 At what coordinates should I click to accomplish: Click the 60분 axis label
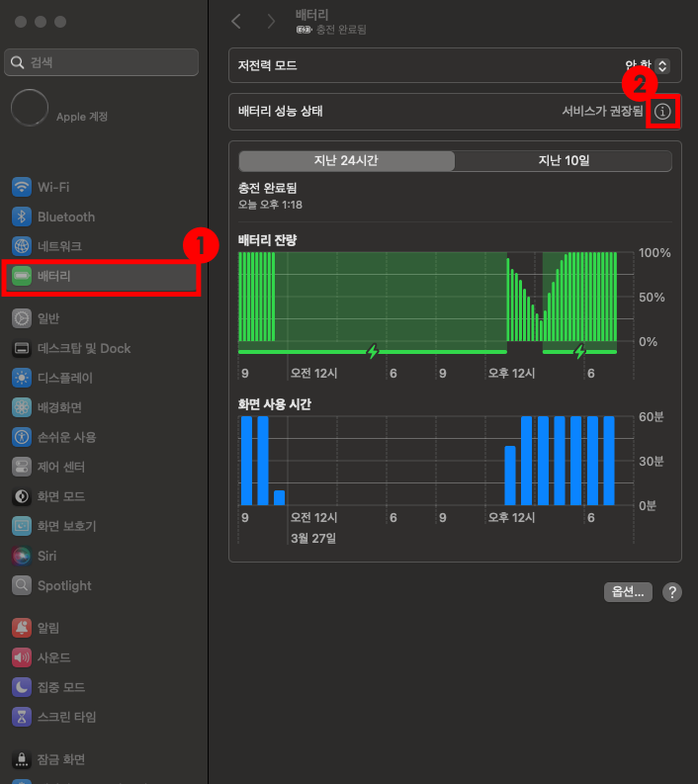click(651, 417)
